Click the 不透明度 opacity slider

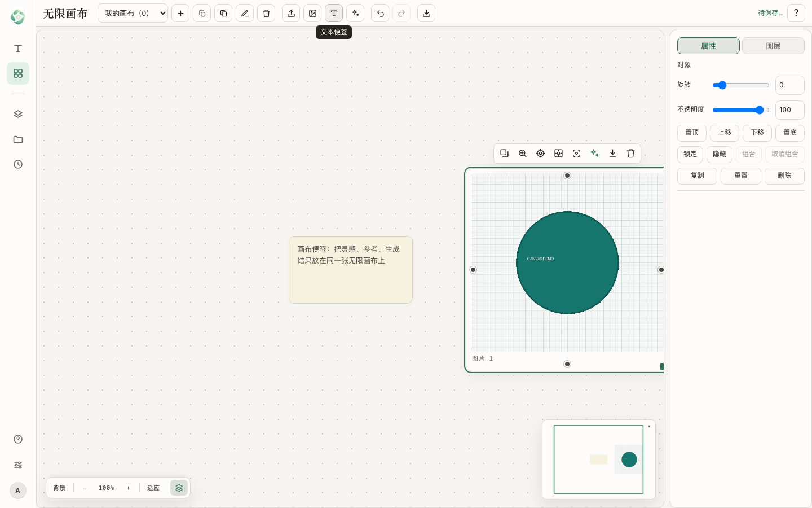pyautogui.click(x=741, y=110)
